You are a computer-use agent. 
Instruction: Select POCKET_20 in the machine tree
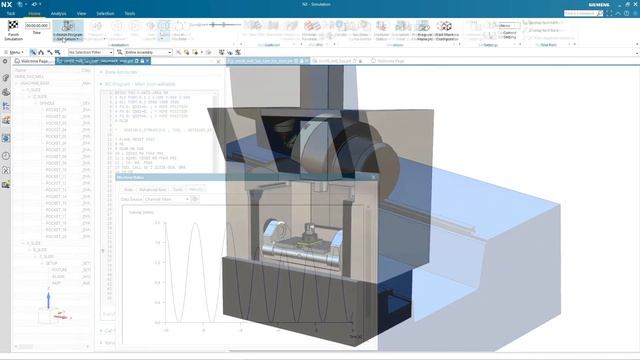(56, 236)
